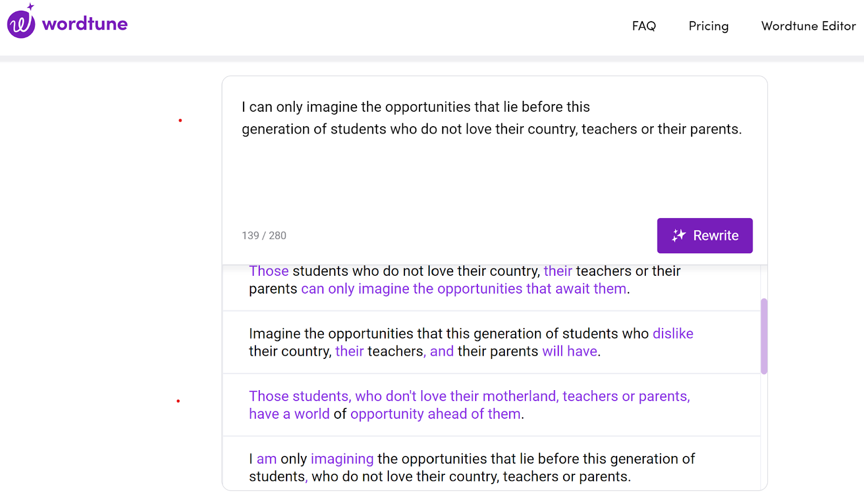Click the Wordtune circular logo icon
Screen dimensions: 864x504
[21, 22]
